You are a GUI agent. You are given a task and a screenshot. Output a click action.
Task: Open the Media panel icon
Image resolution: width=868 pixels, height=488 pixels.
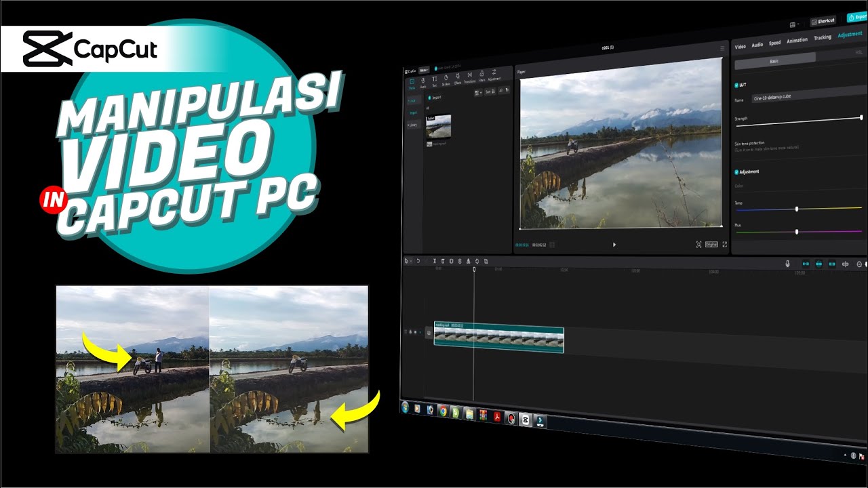coord(412,81)
